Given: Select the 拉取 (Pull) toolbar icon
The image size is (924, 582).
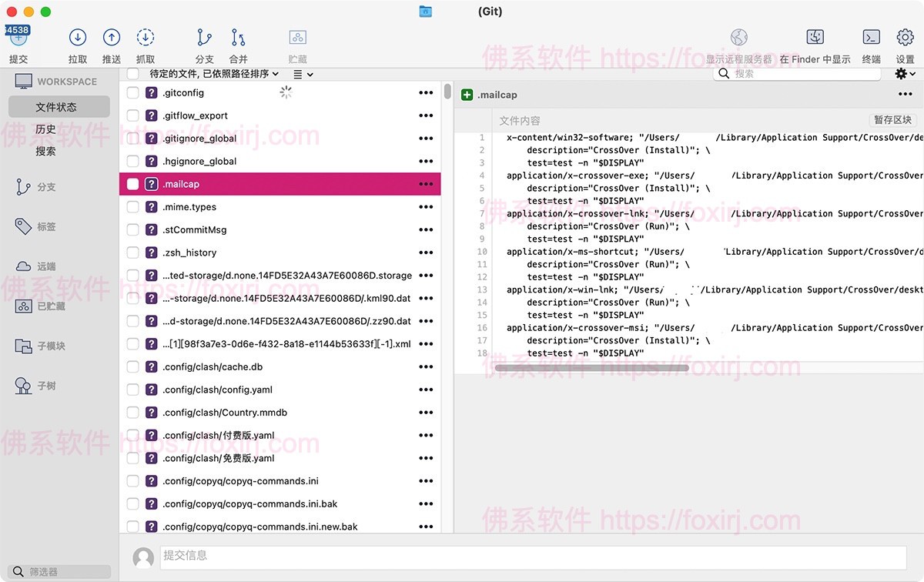Looking at the screenshot, I should point(77,36).
